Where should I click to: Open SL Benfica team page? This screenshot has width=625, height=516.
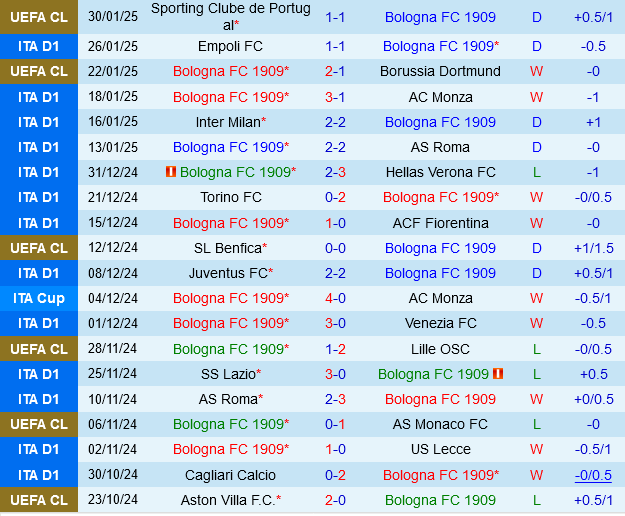(230, 248)
